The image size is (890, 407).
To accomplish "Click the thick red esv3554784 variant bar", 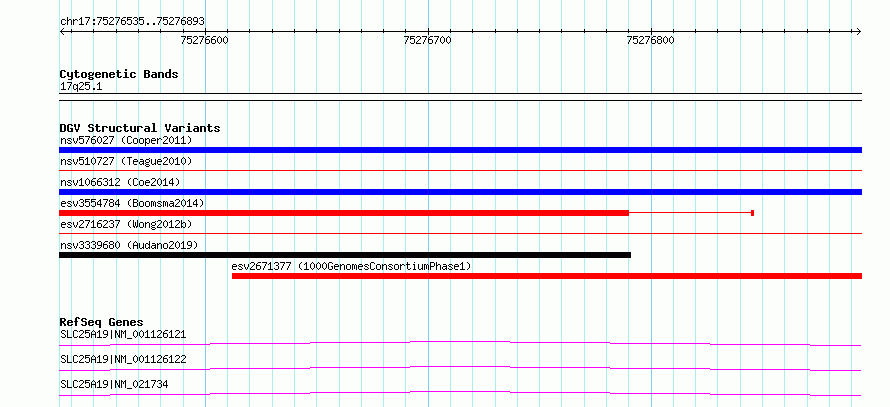I will click(x=344, y=213).
